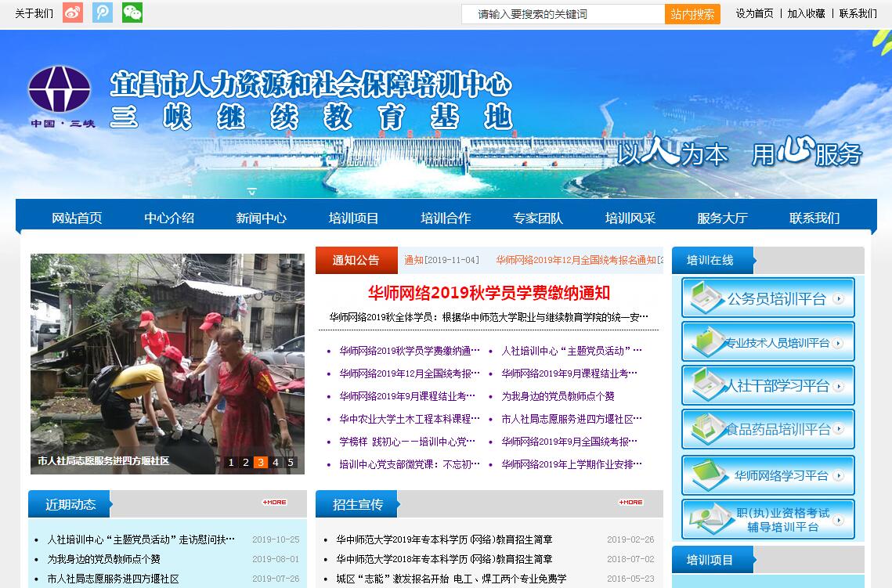892x588 pixels.
Task: Switch carousel to slide 1
Action: coord(231,463)
